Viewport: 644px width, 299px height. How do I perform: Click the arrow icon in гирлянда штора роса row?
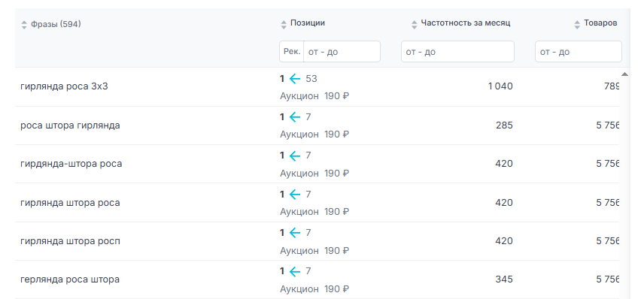[x=295, y=195]
